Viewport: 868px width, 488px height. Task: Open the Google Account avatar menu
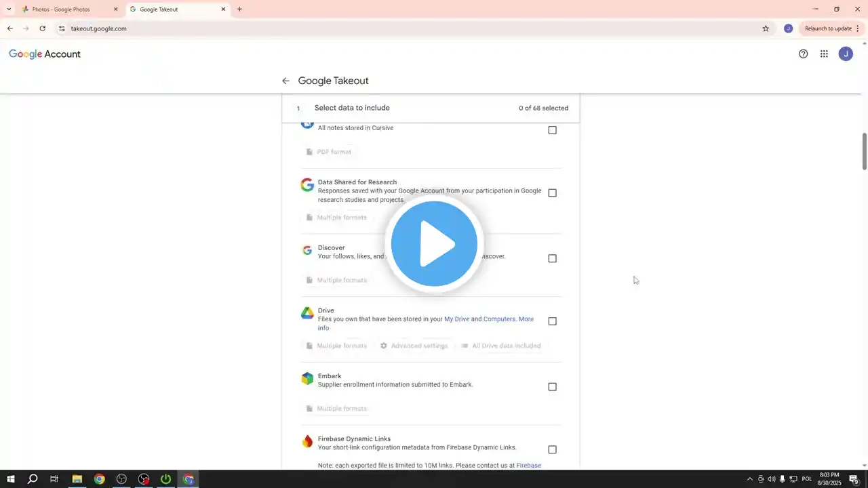tap(846, 54)
